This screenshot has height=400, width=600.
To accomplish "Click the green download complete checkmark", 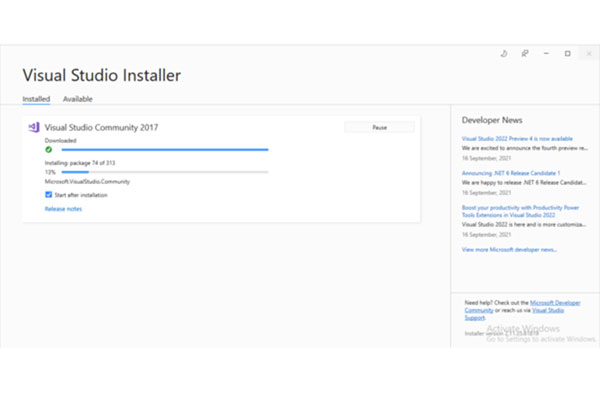I will pos(49,150).
